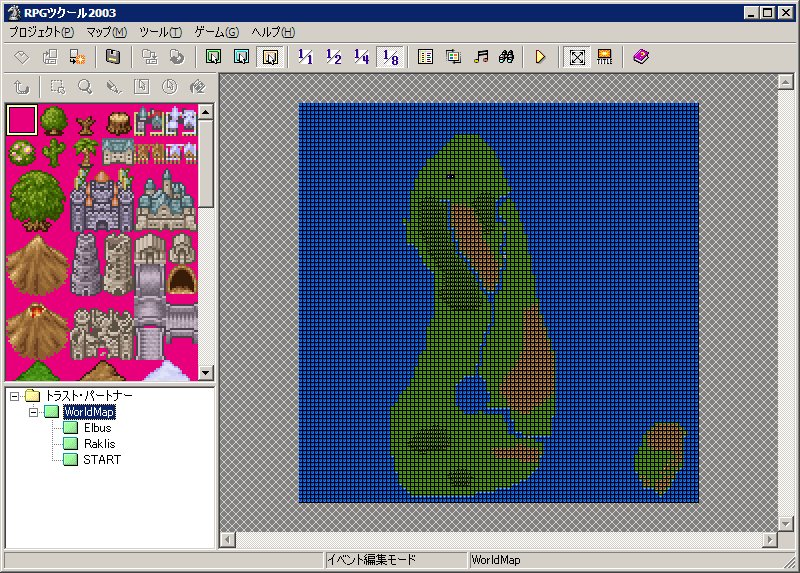Screen dimensions: 800x573
Task: Choose the magnifier Zoom tool
Action: pos(86,87)
